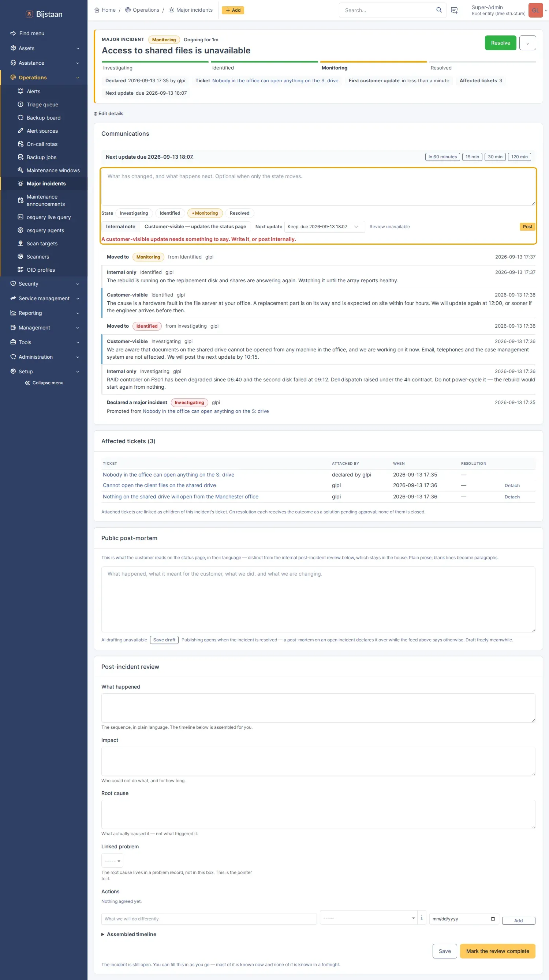The width and height of the screenshot is (549, 980).
Task: Open osquery agents icon
Action: [20, 230]
